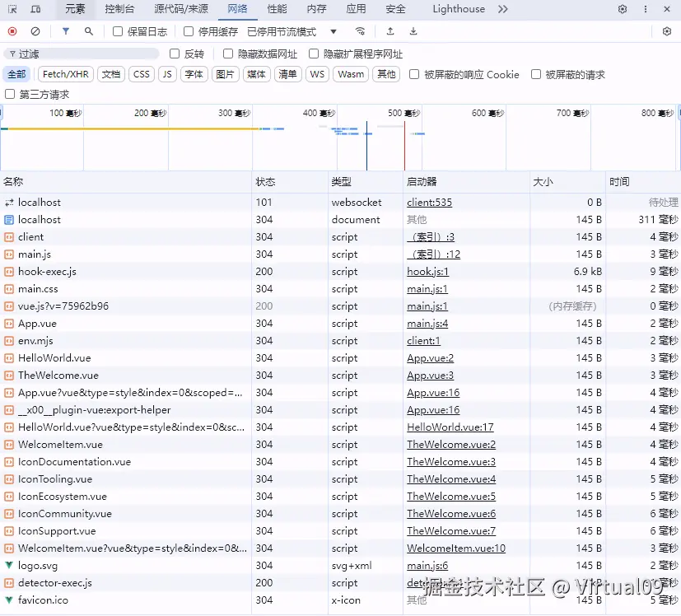Select the IconCommunity.vue request row
Image resolution: width=681 pixels, height=616 pixels.
click(x=341, y=514)
